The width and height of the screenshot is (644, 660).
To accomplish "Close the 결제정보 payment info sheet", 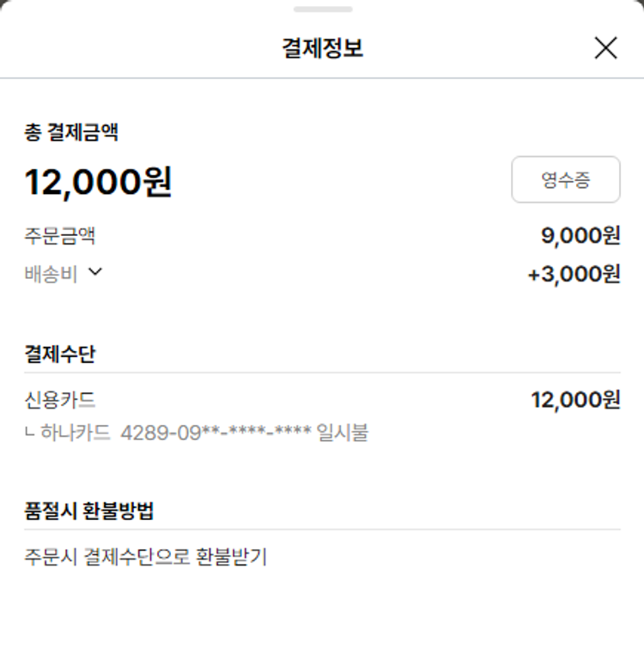I will [605, 48].
